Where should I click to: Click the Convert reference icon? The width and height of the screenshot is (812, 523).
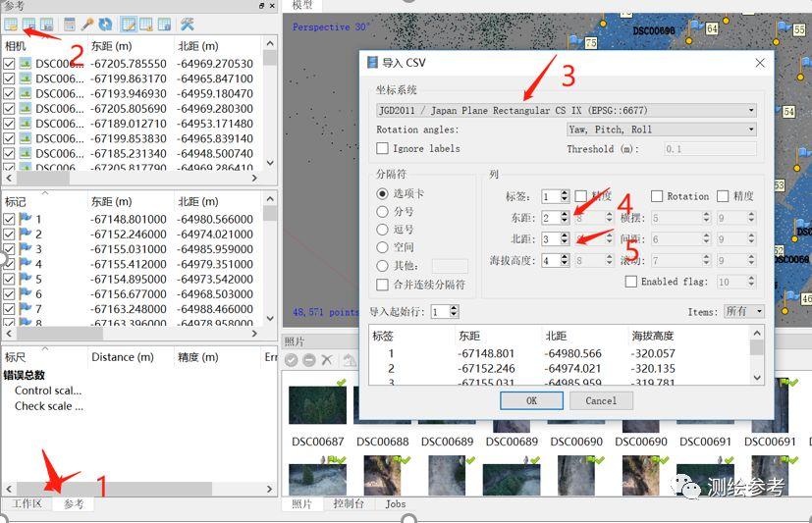coord(70,25)
